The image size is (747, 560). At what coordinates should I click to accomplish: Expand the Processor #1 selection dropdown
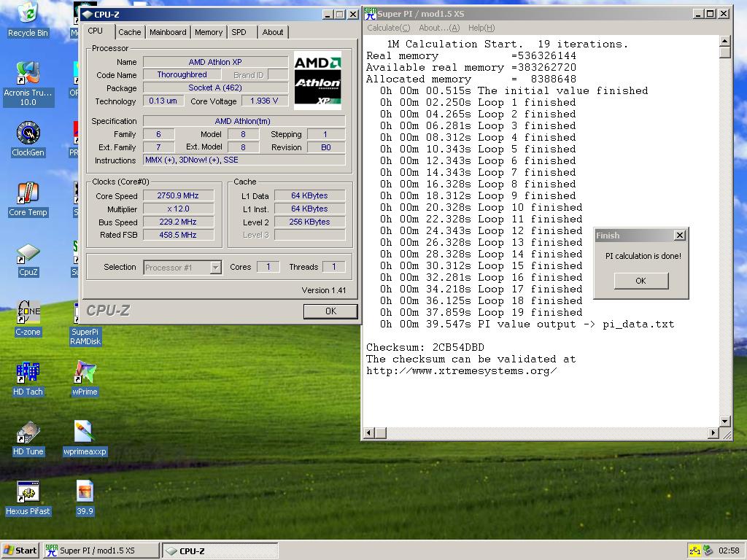click(x=216, y=268)
